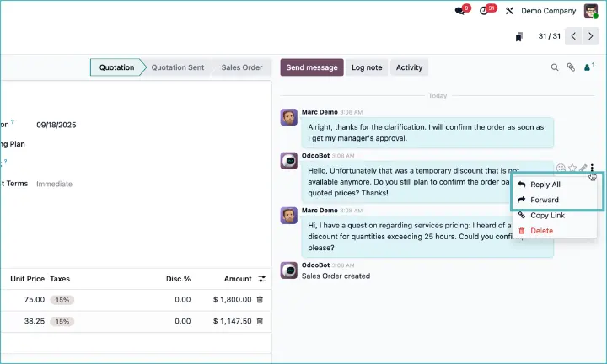This screenshot has width=607, height=364.
Task: Add a reaction to the OdooBot message
Action: tap(561, 168)
